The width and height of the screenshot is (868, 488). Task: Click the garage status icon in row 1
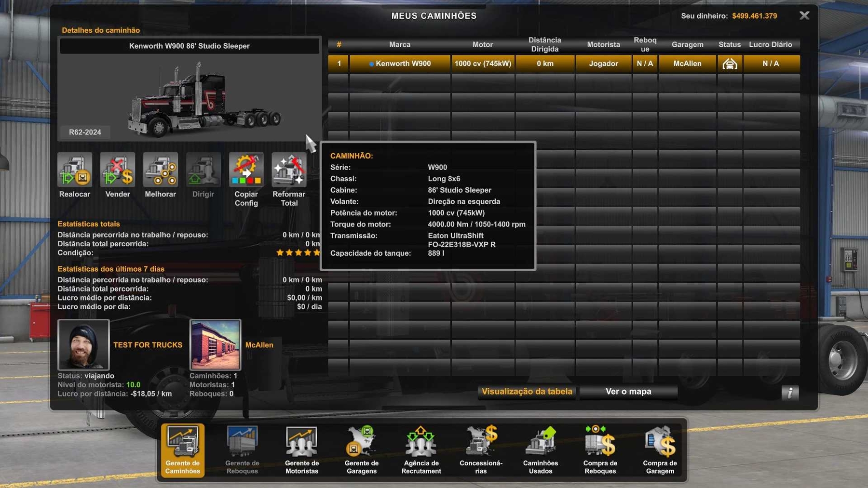click(x=730, y=64)
